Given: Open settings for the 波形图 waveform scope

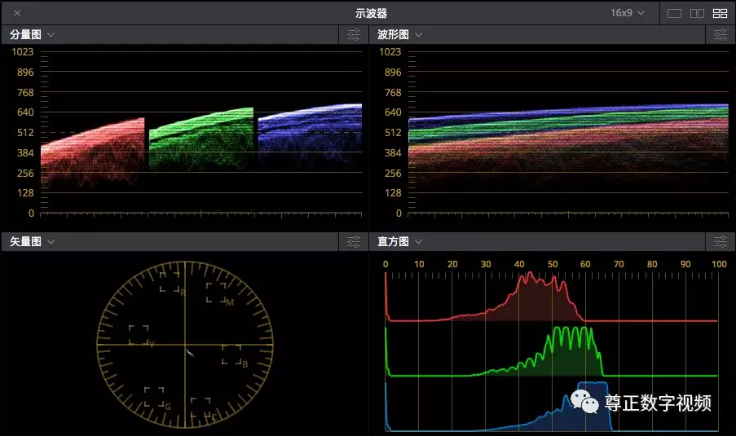Looking at the screenshot, I should click(721, 35).
